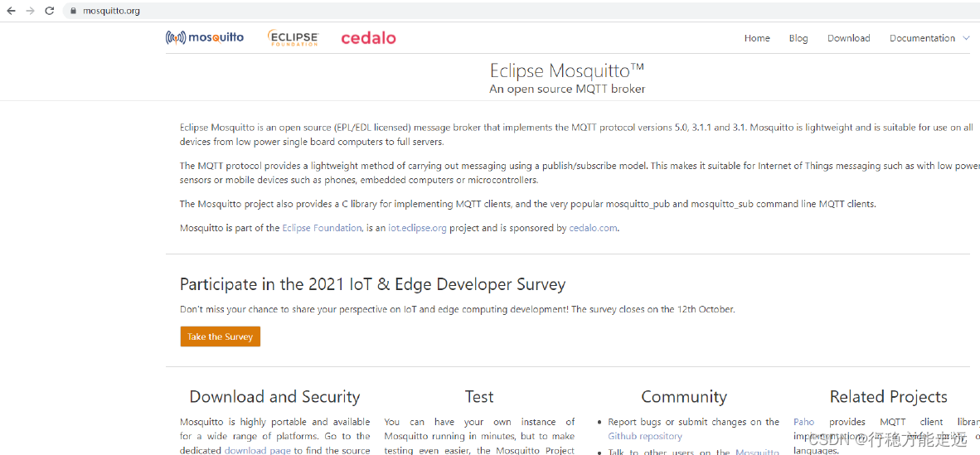This screenshot has width=980, height=455.
Task: Go back using browser back arrow
Action: click(11, 11)
